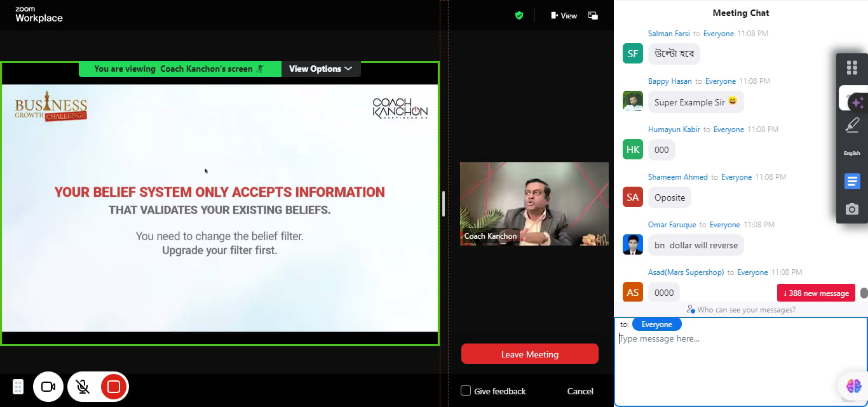Click the six-dot drag handle beside camera button
The image size is (868, 407).
(x=18, y=387)
